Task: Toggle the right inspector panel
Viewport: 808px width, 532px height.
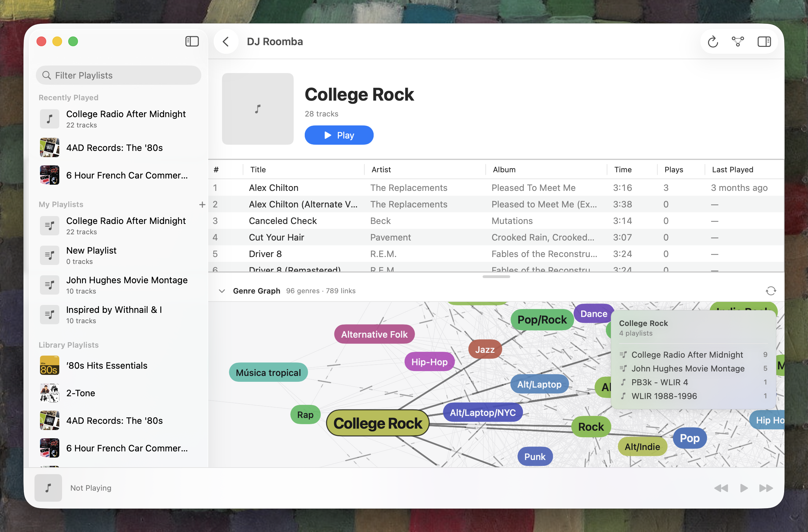Action: pos(764,42)
